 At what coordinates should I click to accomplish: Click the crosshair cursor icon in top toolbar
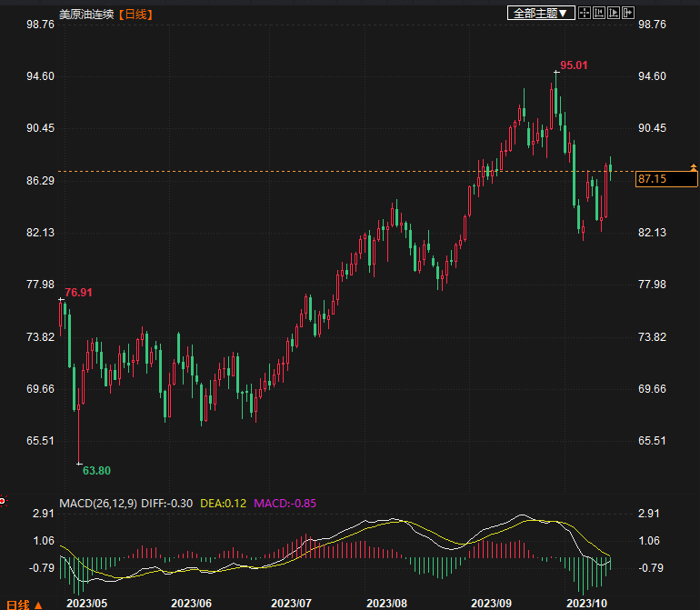click(585, 13)
